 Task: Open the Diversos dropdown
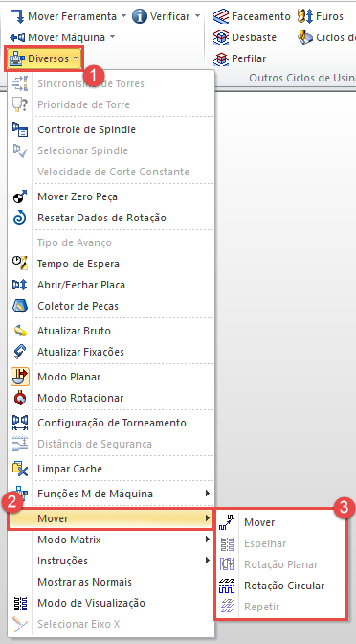click(44, 58)
